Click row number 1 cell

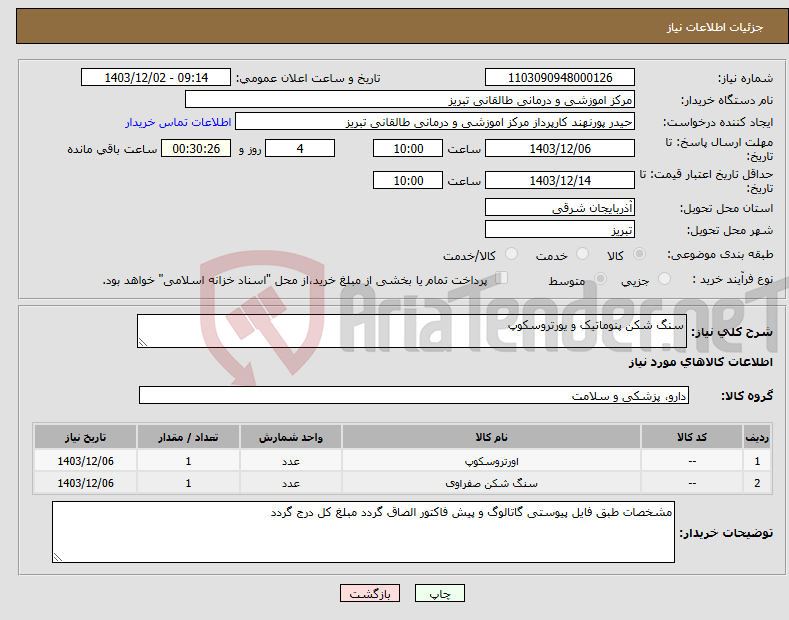(x=757, y=461)
